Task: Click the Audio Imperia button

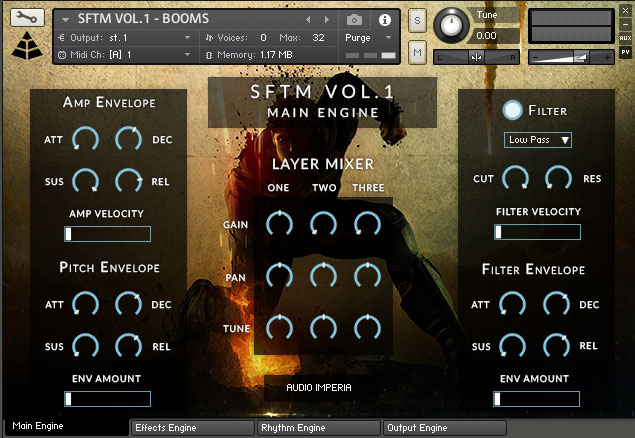Action: click(318, 387)
